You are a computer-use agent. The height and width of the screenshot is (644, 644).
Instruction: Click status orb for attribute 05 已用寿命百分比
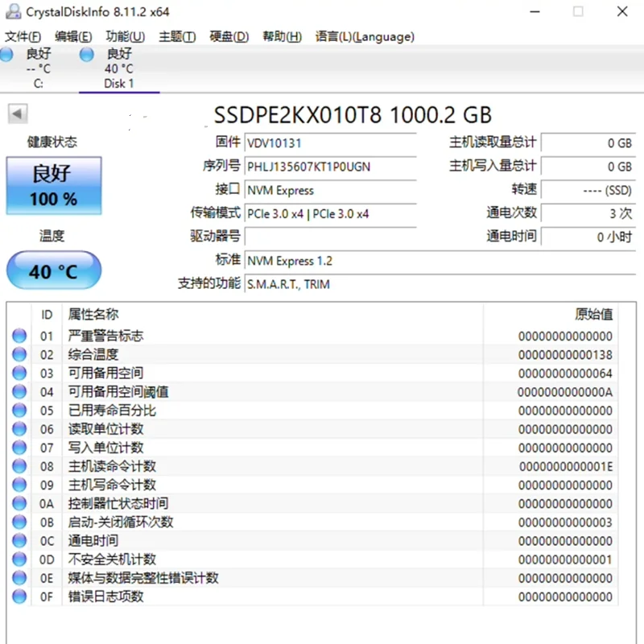click(19, 410)
